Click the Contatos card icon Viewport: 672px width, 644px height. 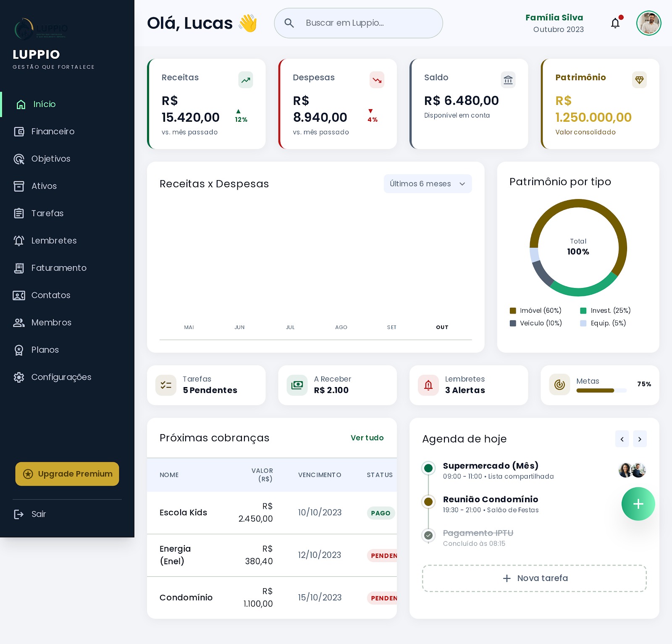(x=19, y=295)
